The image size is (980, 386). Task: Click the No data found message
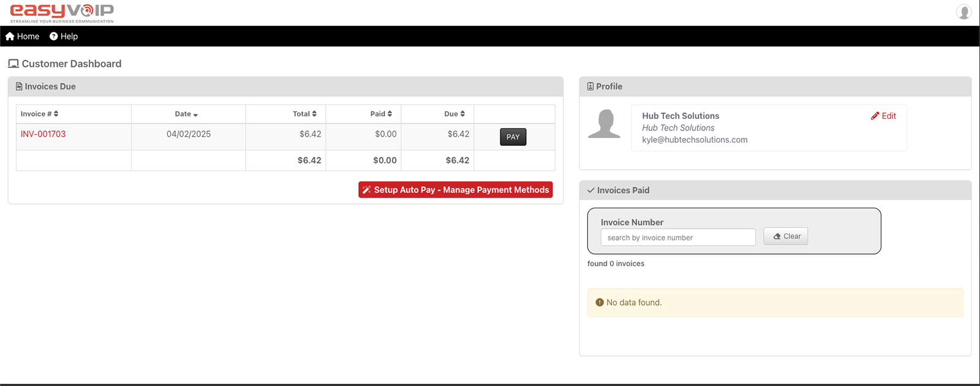click(775, 303)
